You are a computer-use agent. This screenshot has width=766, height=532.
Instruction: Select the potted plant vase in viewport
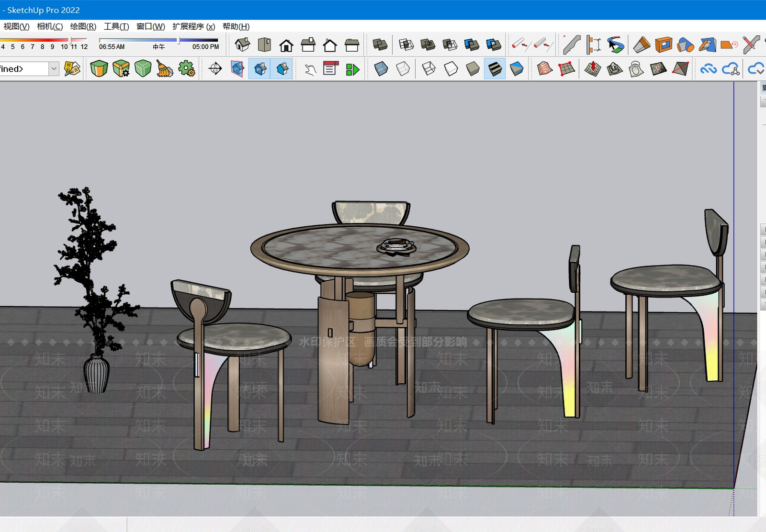(96, 374)
